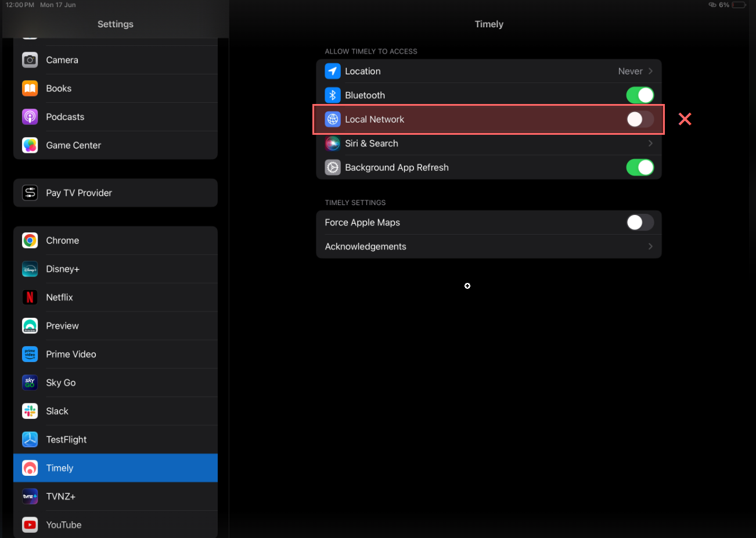
Task: Click the 'Never' location value
Action: pos(630,71)
